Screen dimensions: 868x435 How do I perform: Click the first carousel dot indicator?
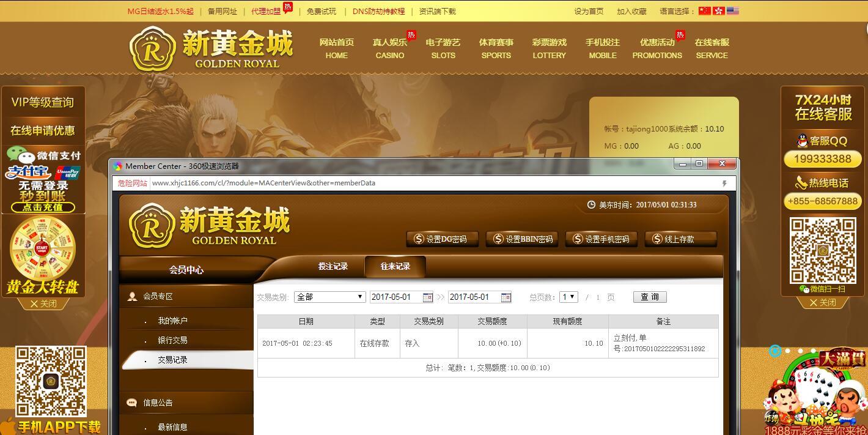(775, 351)
